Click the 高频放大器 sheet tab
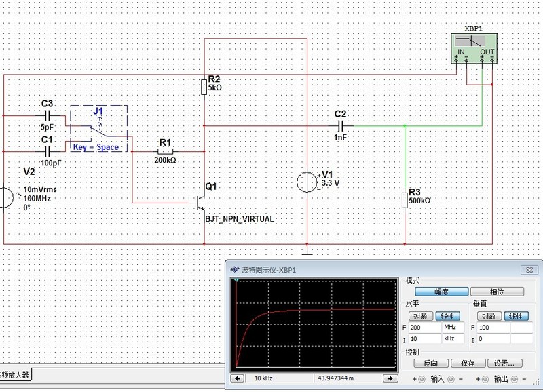Screen dimensions: 543x392 point(15,374)
